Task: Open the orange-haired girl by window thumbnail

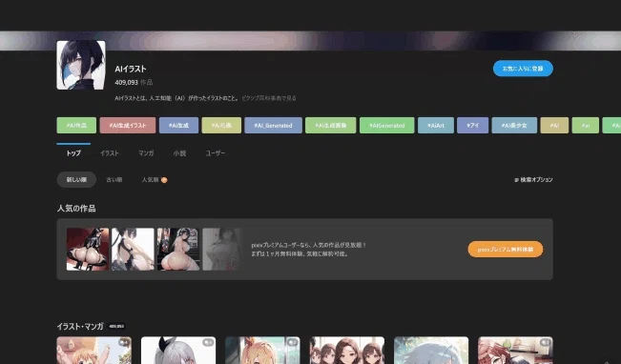Action: 262,350
